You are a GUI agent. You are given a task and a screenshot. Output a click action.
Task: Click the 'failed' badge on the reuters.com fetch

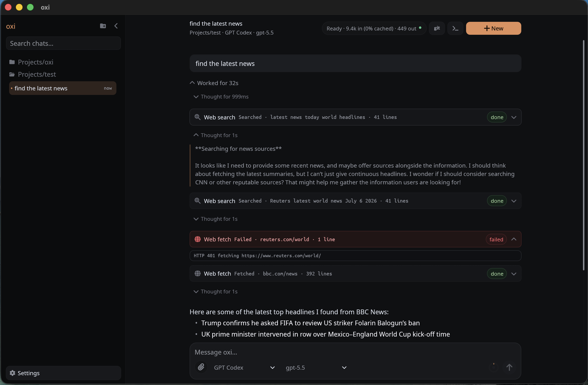point(496,239)
